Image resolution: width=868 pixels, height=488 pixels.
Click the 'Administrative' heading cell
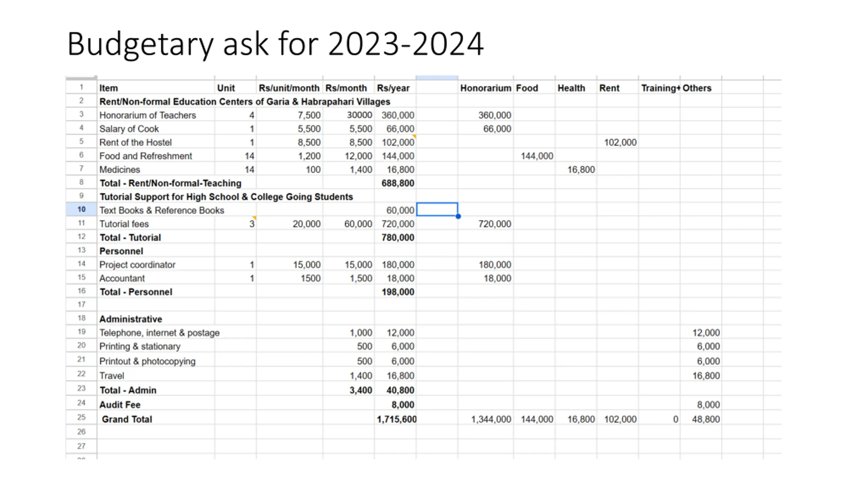(156, 319)
